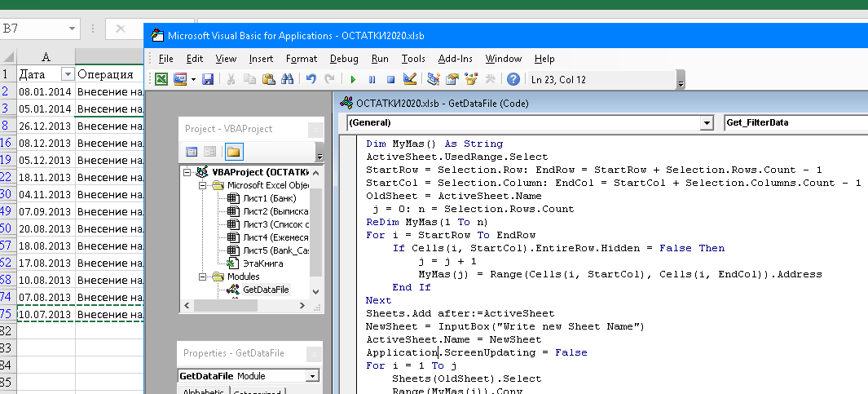The height and width of the screenshot is (394, 868).
Task: Switch to the Alphabetic properties tab
Action: point(205,390)
